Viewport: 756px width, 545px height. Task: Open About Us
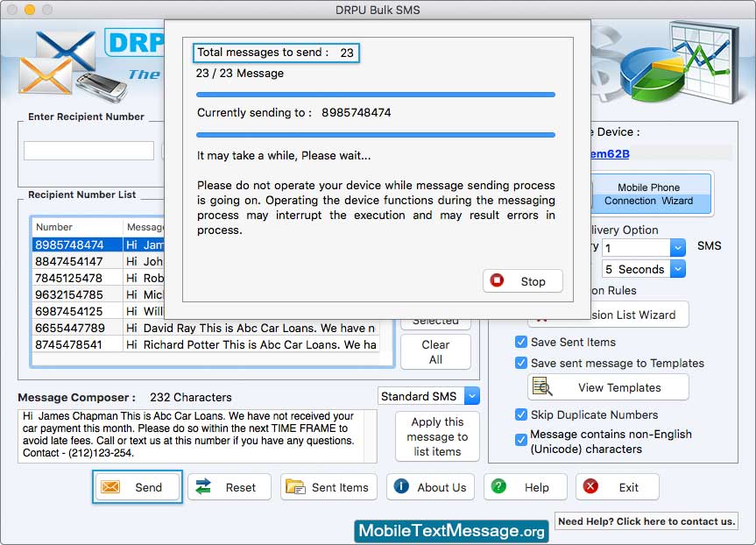click(430, 487)
